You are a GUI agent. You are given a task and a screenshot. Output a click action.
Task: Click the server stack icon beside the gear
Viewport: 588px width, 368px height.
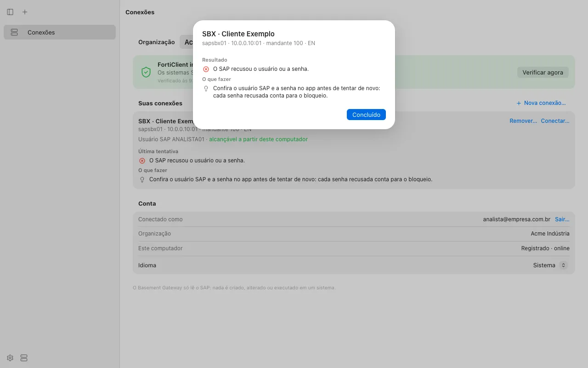pos(24,358)
